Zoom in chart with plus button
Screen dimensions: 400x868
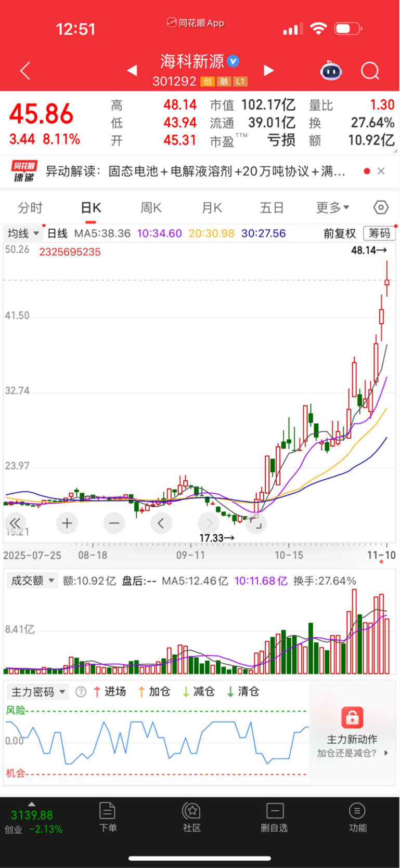(67, 523)
